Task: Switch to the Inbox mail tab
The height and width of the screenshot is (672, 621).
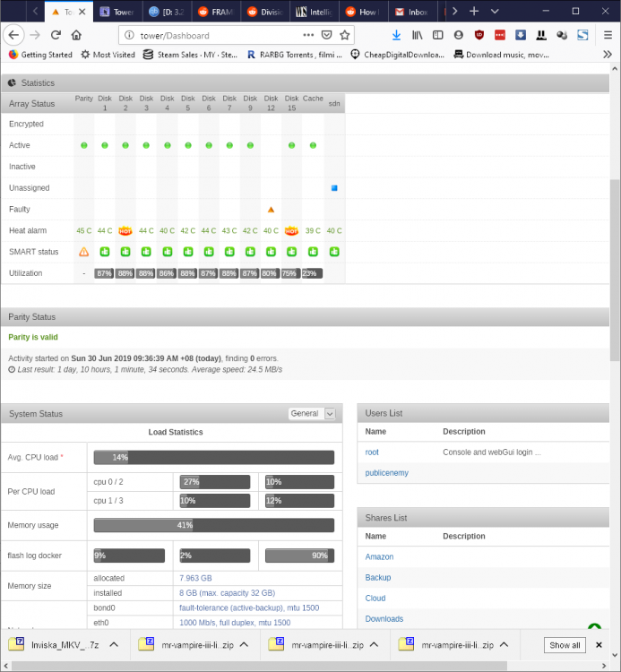Action: coord(412,12)
